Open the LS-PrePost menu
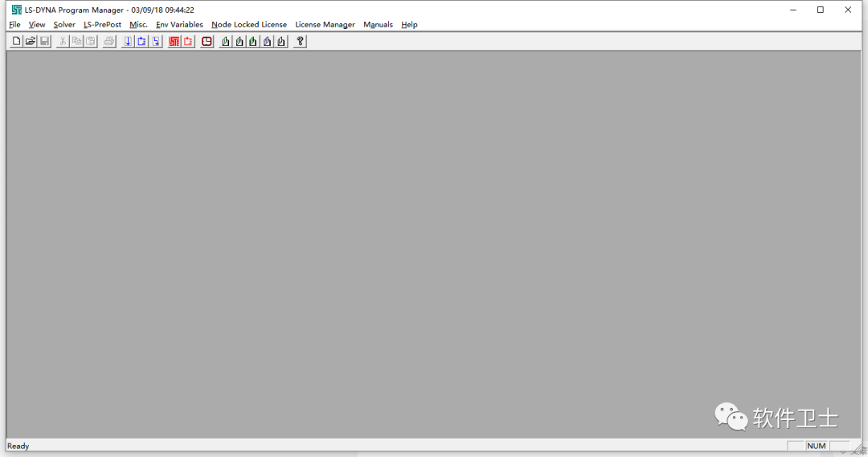 tap(102, 24)
